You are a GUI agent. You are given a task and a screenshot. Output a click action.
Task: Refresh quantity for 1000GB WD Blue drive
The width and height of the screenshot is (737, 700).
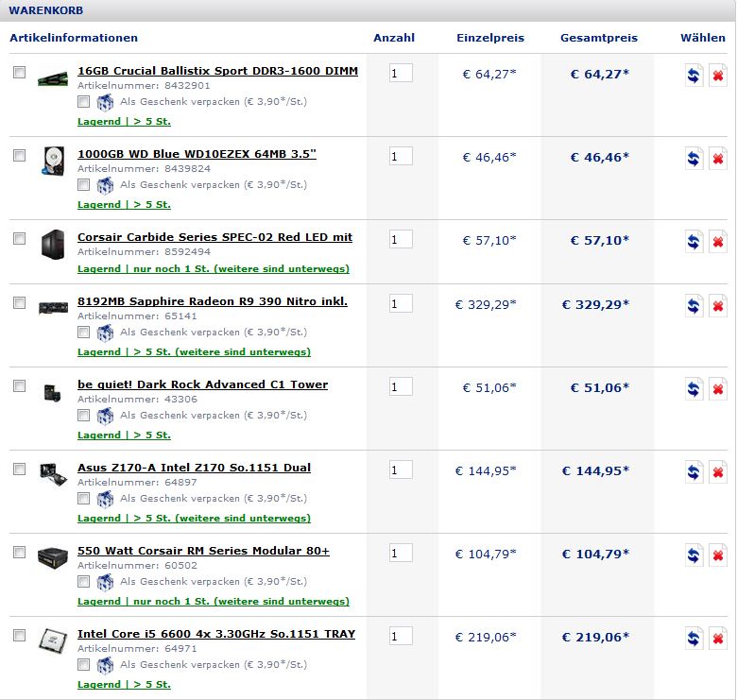(x=694, y=159)
